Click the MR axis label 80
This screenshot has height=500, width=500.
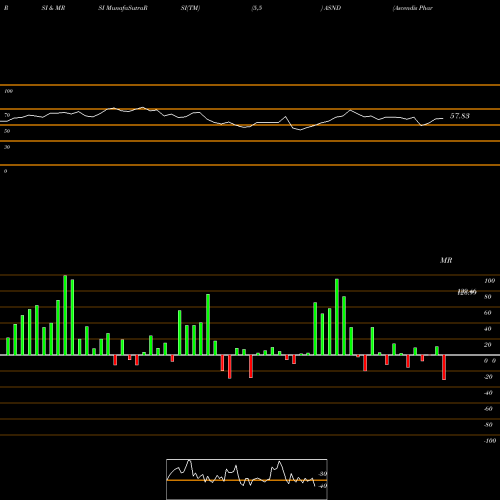488,297
